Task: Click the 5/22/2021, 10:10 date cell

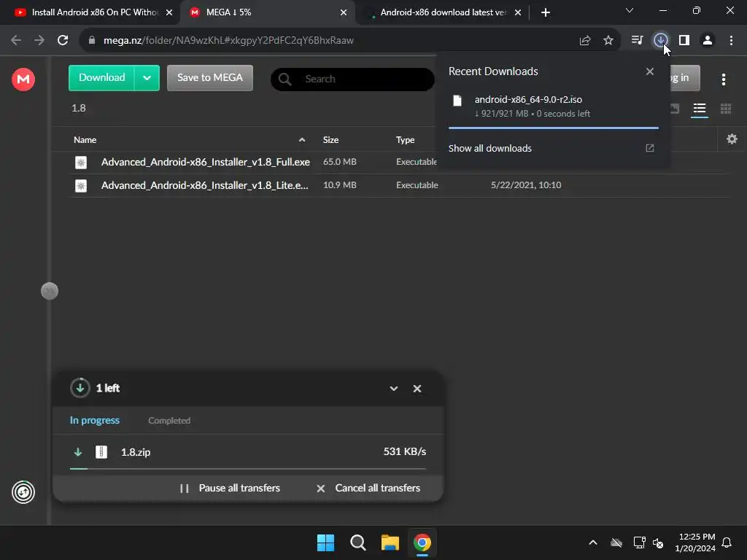Action: (x=526, y=185)
